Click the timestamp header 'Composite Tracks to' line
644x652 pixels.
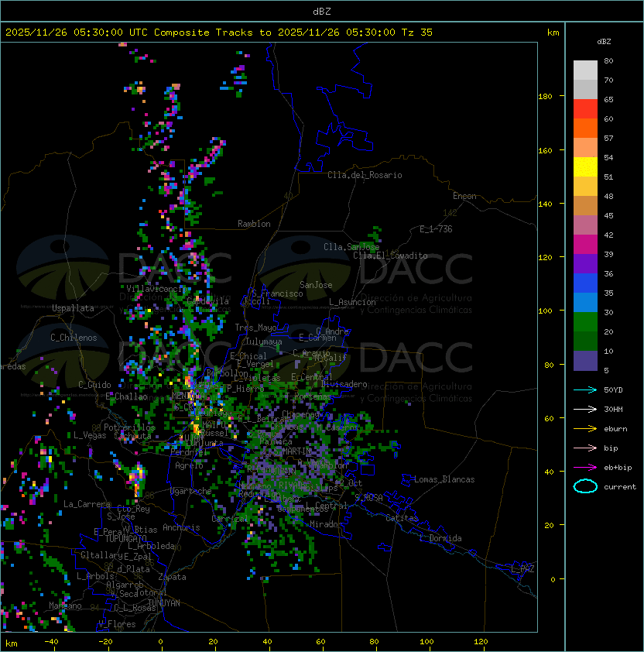tap(219, 33)
